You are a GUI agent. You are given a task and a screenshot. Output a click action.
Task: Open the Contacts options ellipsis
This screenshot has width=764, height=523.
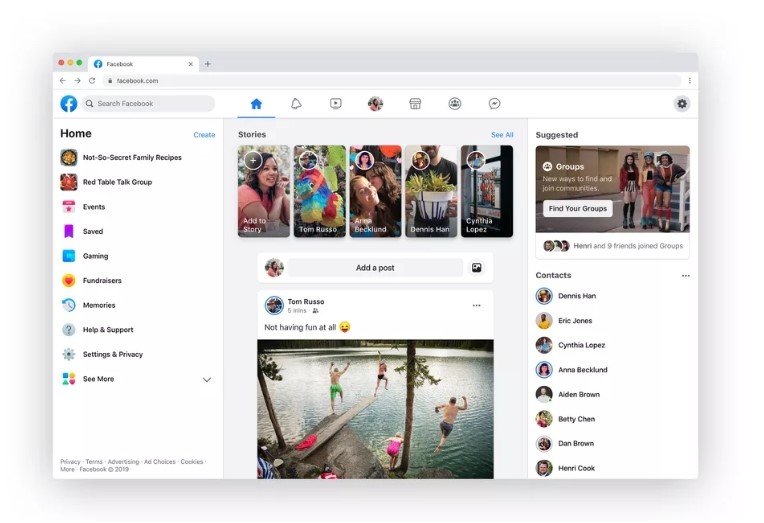tap(686, 276)
